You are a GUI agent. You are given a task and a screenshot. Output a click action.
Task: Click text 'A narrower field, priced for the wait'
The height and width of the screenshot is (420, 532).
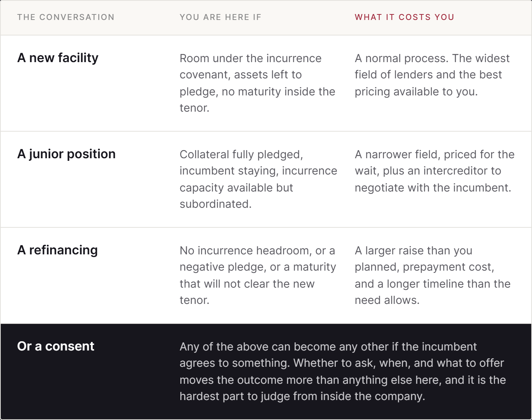[x=434, y=163]
